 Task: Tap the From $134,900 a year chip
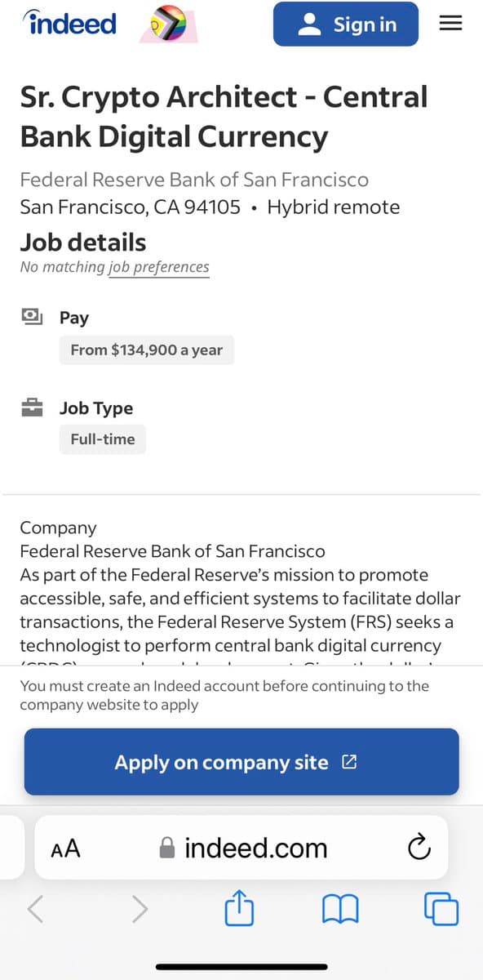[147, 350]
